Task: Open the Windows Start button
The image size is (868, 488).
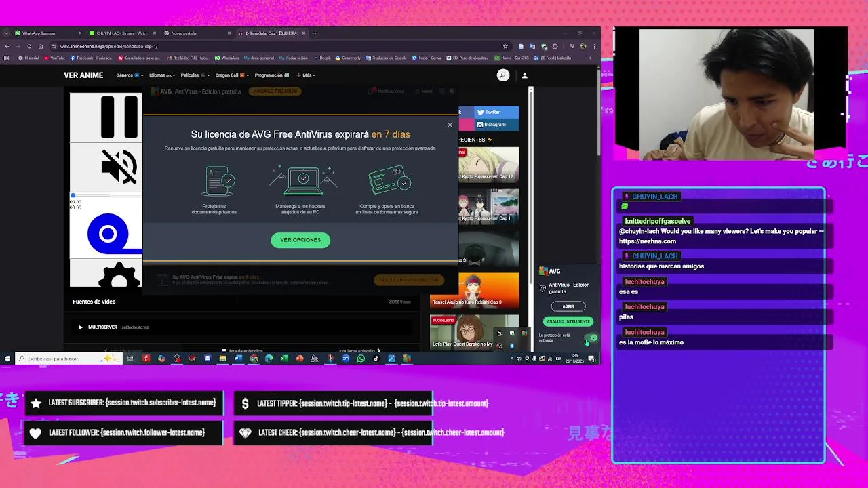Action: tap(7, 359)
